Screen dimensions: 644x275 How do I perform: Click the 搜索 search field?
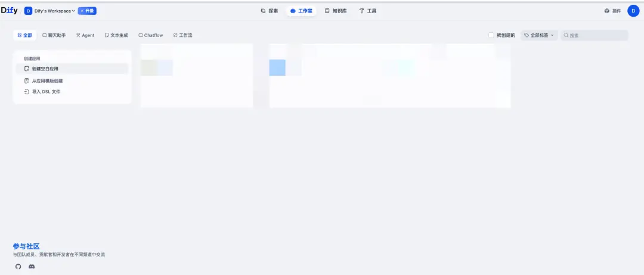594,35
